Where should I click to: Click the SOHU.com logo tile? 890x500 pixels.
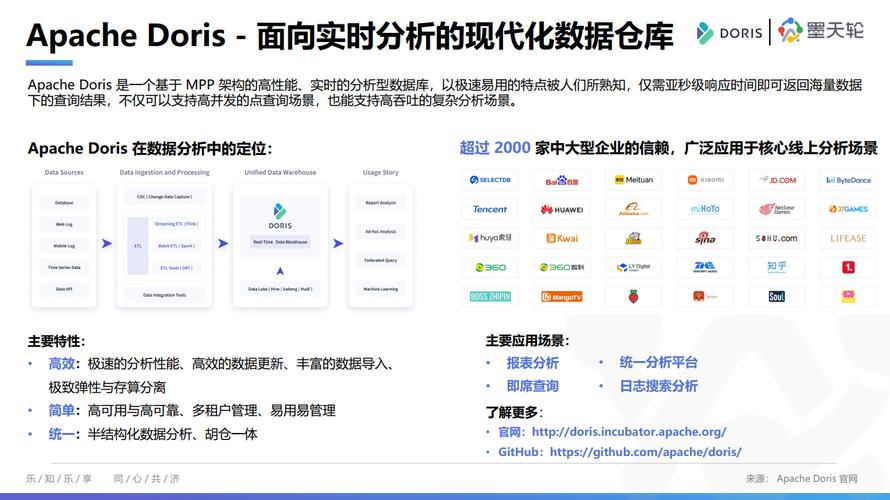click(x=776, y=238)
